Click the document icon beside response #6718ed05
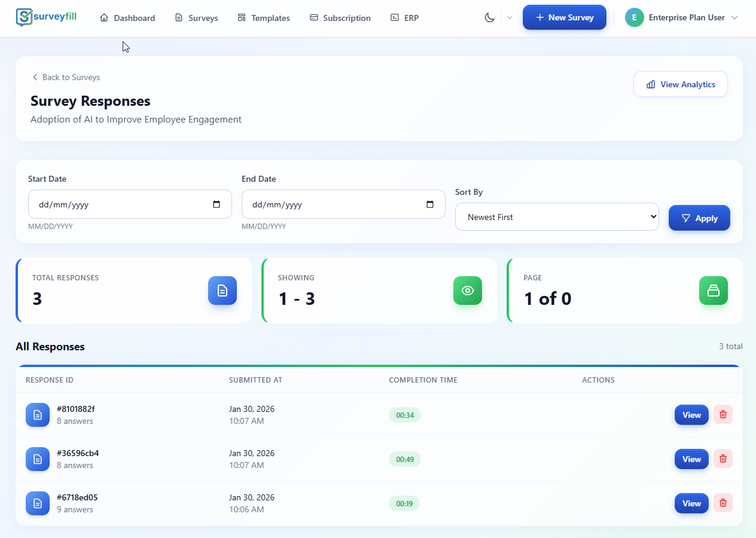756x538 pixels. (37, 503)
